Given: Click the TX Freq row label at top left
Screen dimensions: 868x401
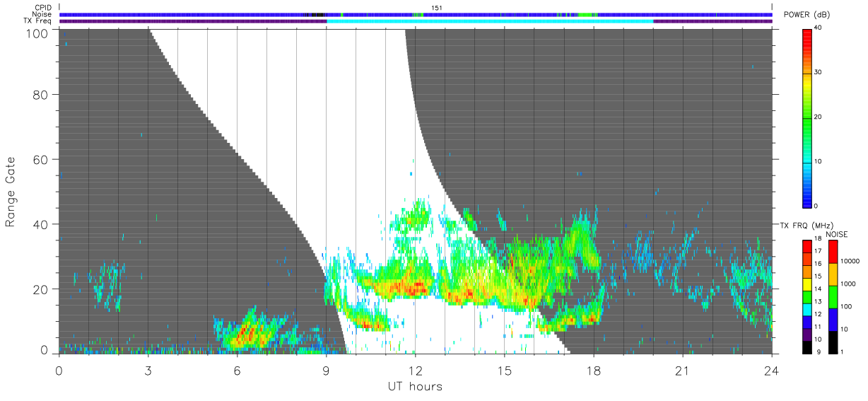Looking at the screenshot, I should point(38,21).
